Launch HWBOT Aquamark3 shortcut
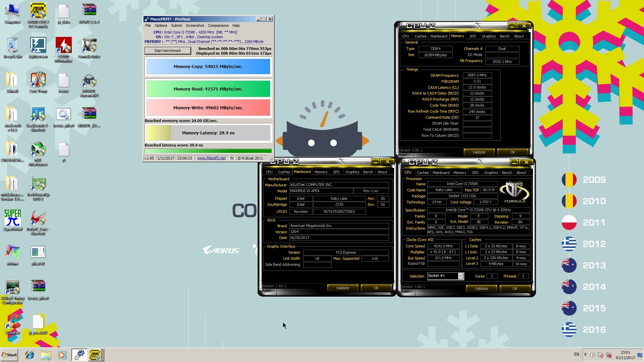Screen dimensions: 644x362 pos(89,85)
